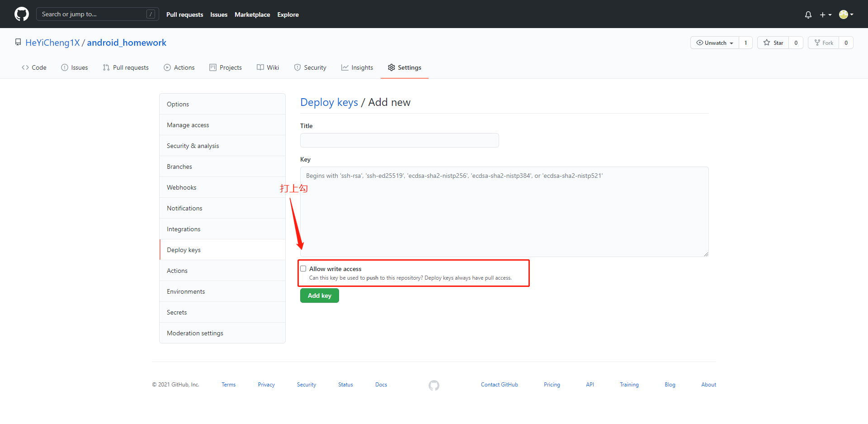Switch to the Issues repository tab

[75, 67]
